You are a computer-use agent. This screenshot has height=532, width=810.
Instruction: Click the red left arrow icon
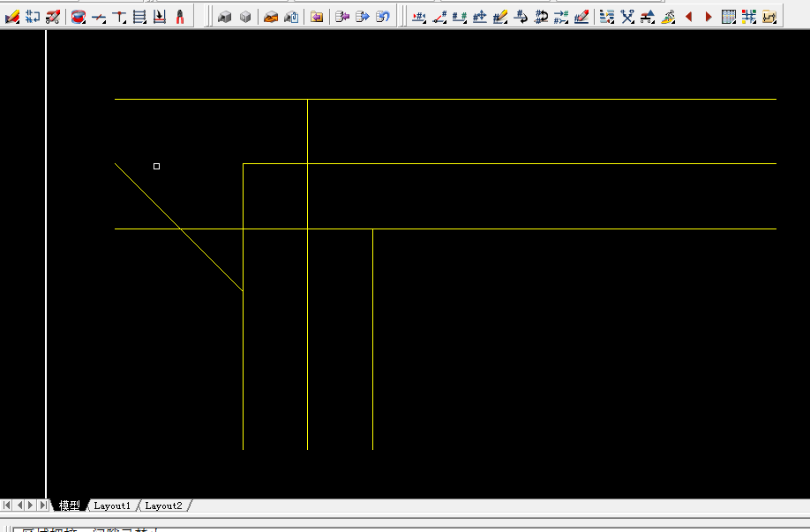tap(688, 16)
